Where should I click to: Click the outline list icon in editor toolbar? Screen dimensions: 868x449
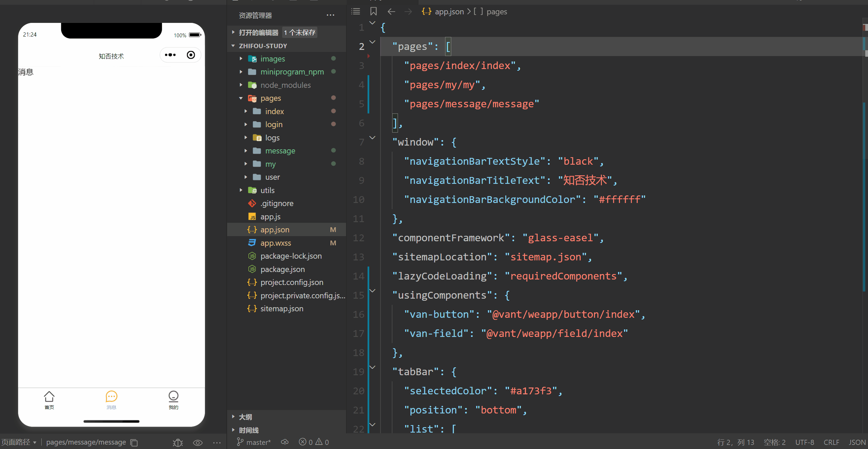(x=355, y=12)
